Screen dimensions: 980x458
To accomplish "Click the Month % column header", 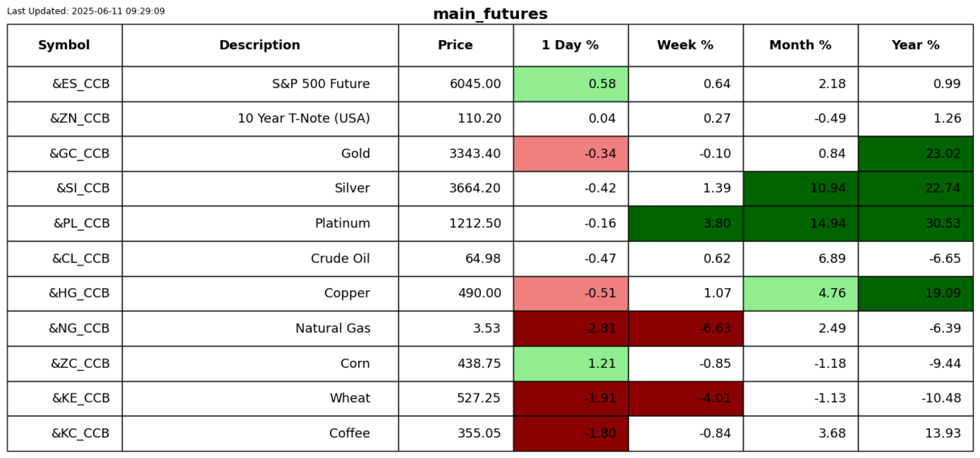I will [x=800, y=45].
